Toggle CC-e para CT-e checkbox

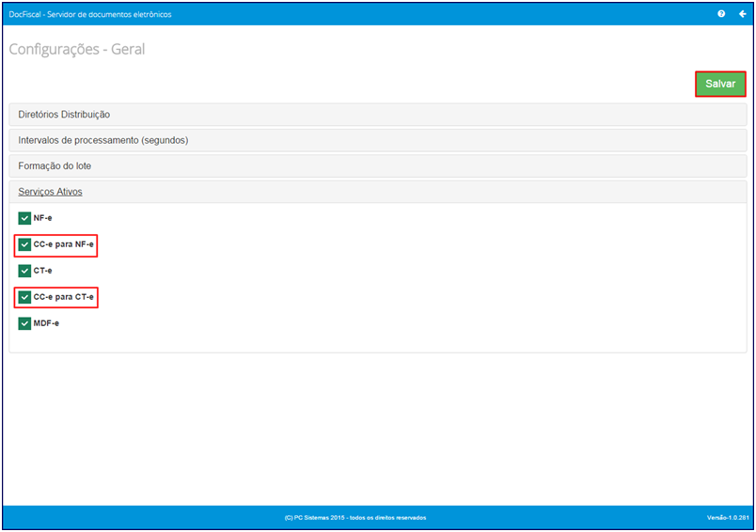(24, 297)
